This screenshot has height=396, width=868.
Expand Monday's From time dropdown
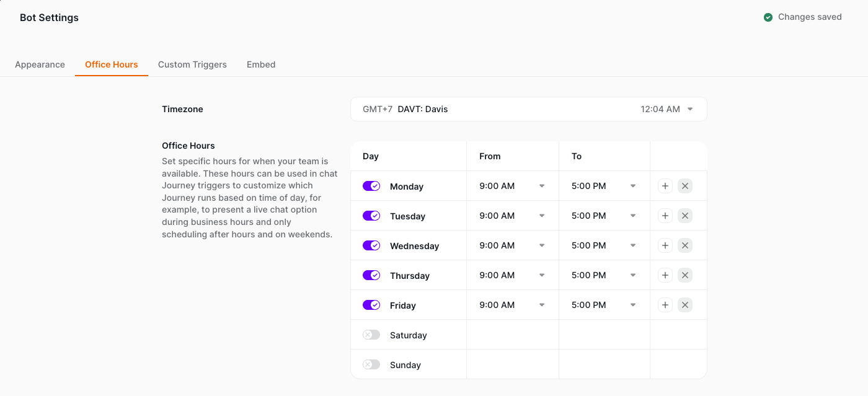(x=512, y=186)
